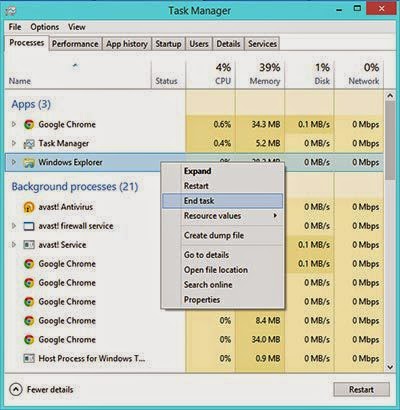Select the Processes tab
This screenshot has height=410, width=400.
point(27,43)
